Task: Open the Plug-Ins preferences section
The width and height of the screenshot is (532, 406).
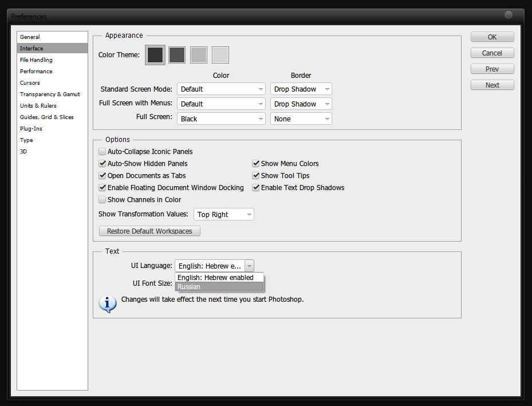Action: click(31, 129)
